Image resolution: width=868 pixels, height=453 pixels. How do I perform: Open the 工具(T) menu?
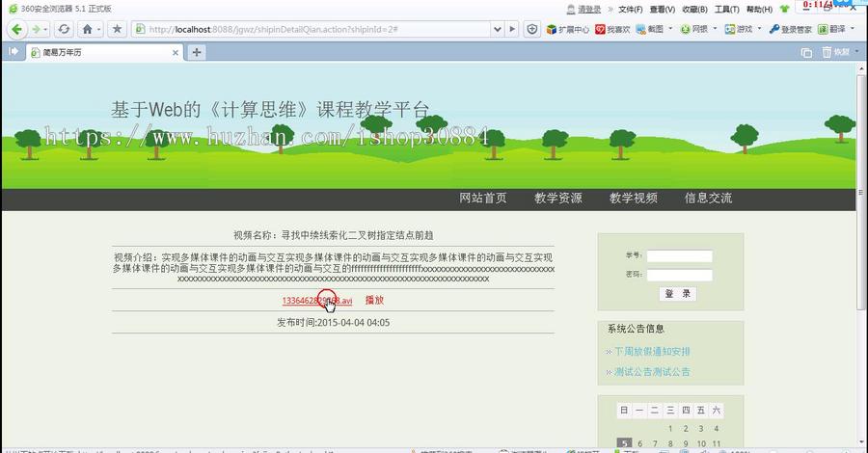(x=727, y=10)
